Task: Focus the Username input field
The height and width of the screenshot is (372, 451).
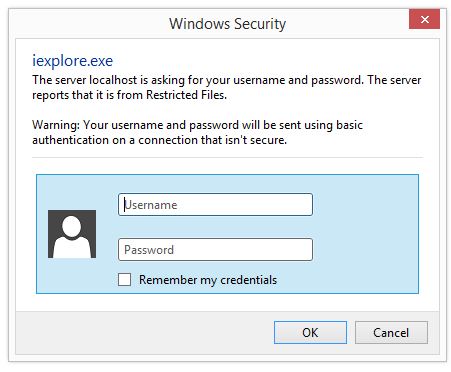Action: tap(215, 204)
